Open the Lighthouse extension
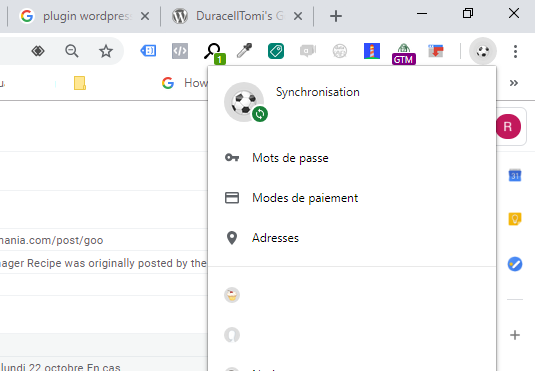535x371 pixels. point(372,51)
